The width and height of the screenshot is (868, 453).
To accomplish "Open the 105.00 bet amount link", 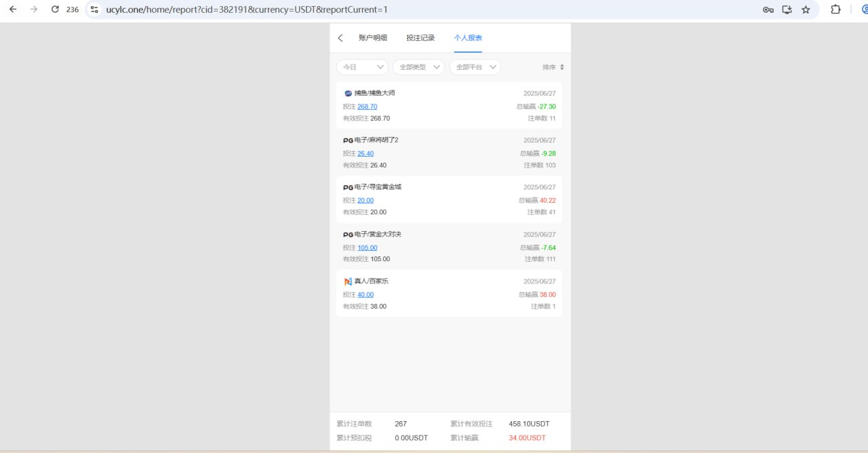I will (367, 248).
